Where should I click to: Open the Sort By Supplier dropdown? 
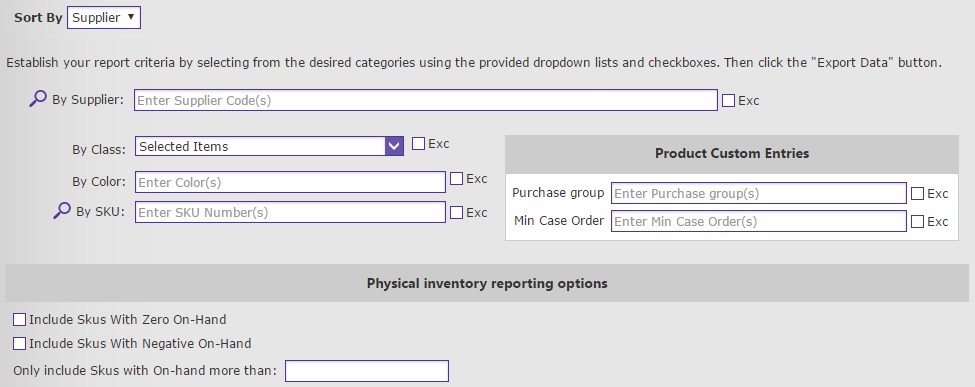click(x=104, y=17)
